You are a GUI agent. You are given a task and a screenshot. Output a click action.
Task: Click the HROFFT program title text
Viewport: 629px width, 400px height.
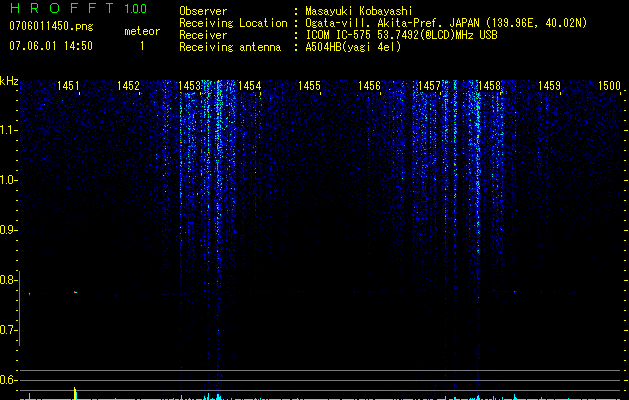[x=62, y=8]
